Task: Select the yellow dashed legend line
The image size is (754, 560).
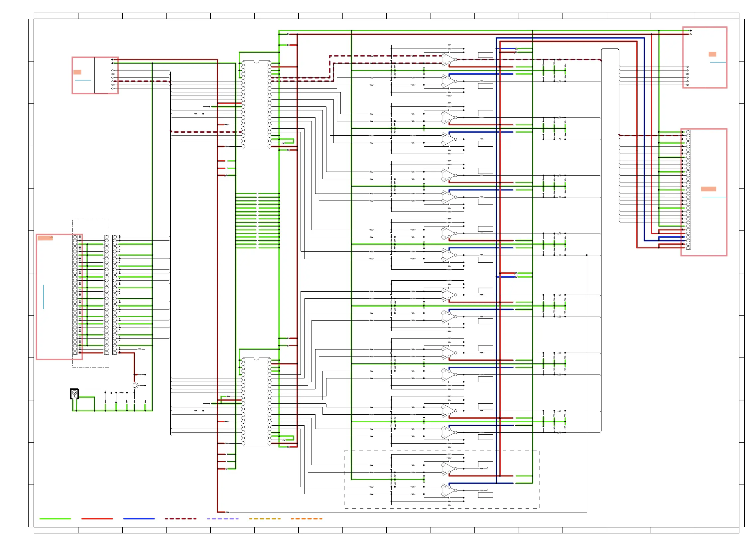Action: click(265, 519)
